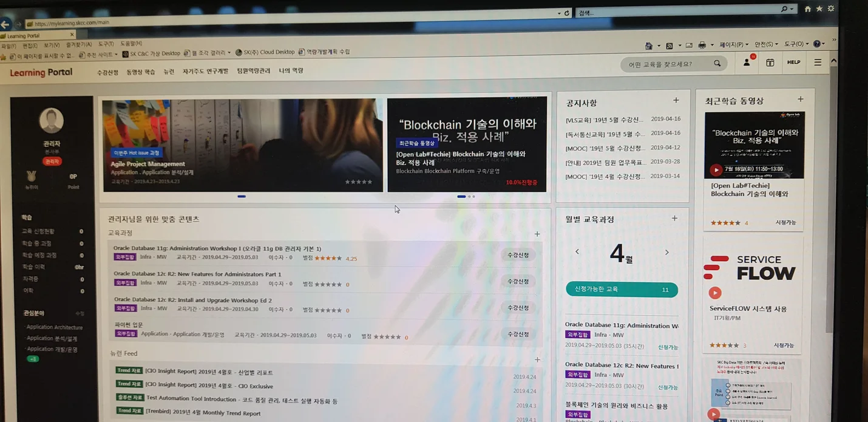Click the ServiceFLOW video play button

pos(714,293)
